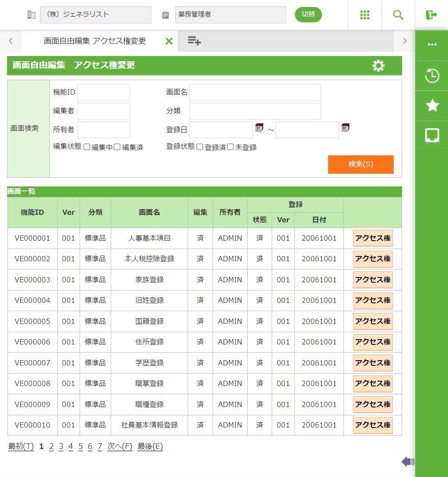Click the logout icon at top right
448x477 pixels.
pyautogui.click(x=431, y=15)
